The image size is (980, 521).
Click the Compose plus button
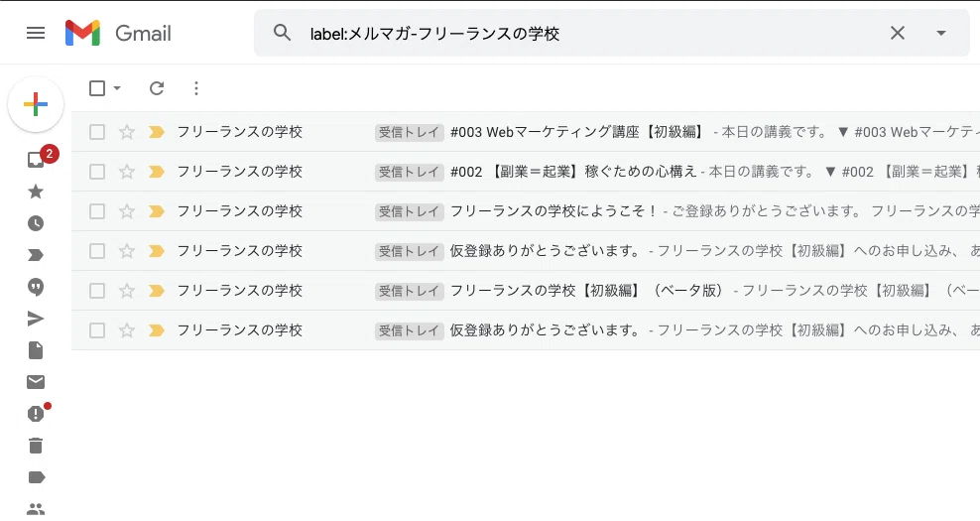tap(36, 104)
